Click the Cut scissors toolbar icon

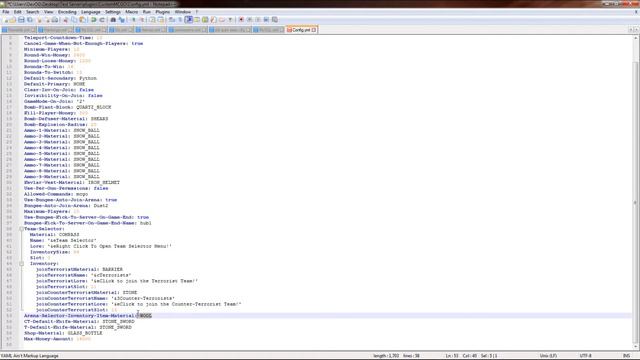pyautogui.click(x=65, y=20)
